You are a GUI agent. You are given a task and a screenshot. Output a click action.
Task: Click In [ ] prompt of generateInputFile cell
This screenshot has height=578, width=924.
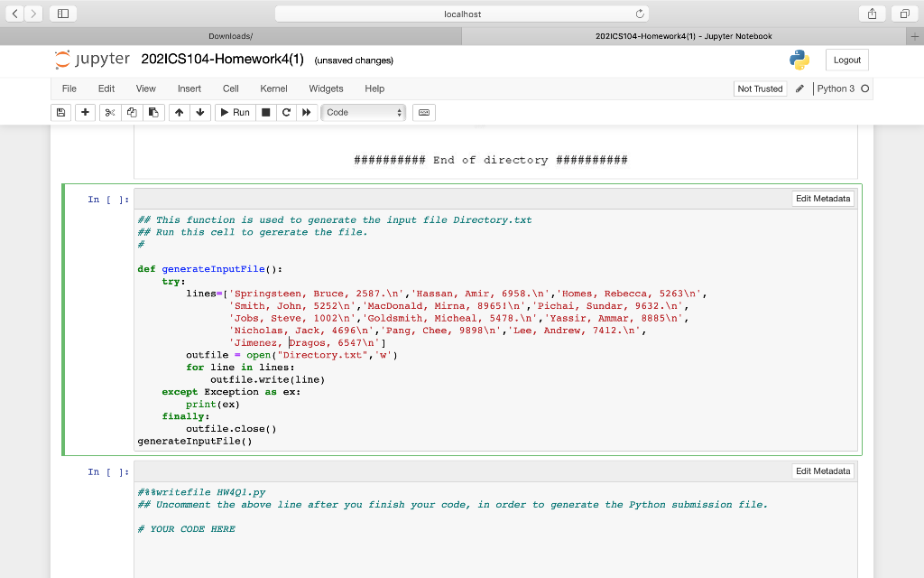(x=108, y=200)
